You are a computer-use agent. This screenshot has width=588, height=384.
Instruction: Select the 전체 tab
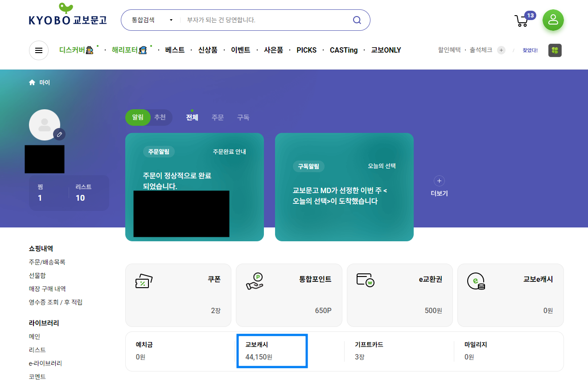(x=192, y=118)
